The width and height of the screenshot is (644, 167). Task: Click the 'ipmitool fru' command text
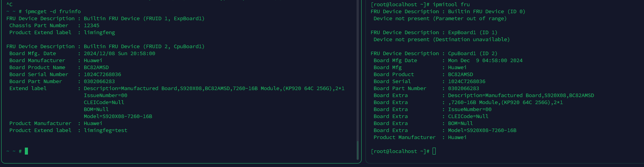[x=451, y=4]
